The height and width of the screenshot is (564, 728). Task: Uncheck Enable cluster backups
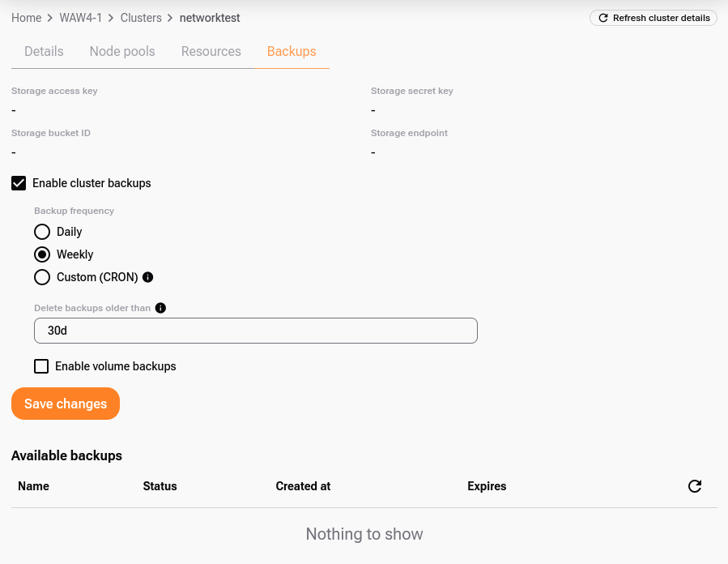click(x=19, y=183)
